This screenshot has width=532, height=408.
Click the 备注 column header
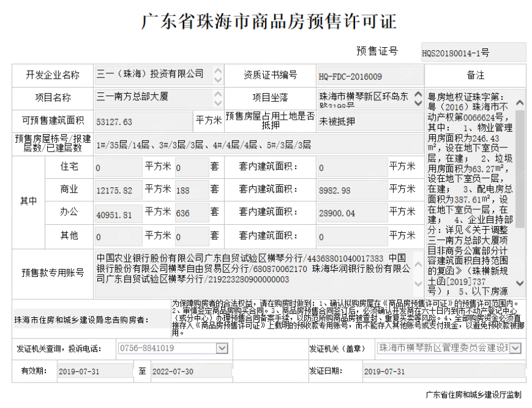(475, 76)
